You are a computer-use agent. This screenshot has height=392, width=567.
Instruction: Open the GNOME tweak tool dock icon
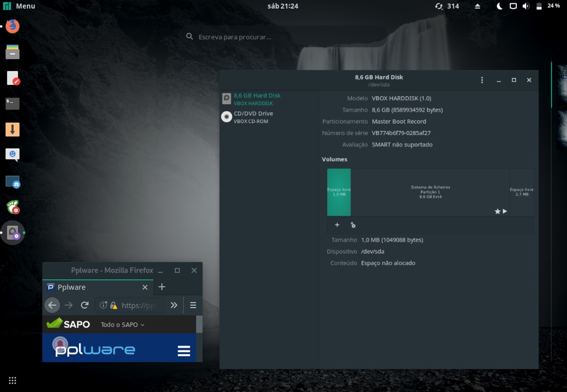(12, 207)
